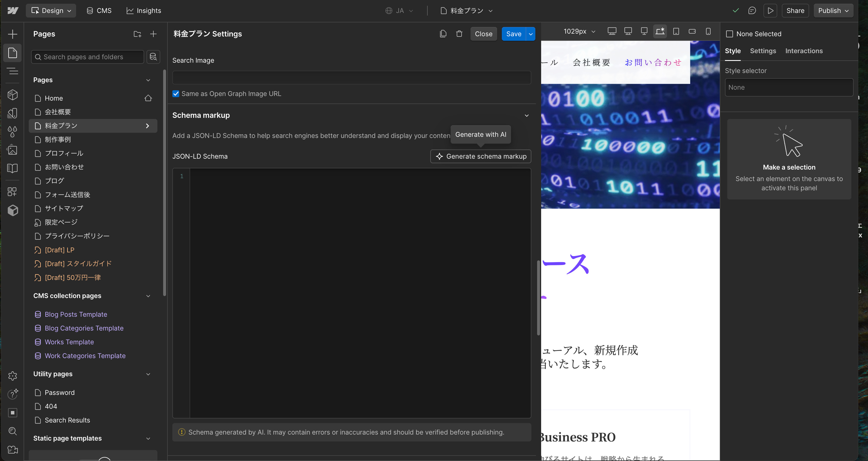
Task: Click the delete page trash icon
Action: pos(459,34)
